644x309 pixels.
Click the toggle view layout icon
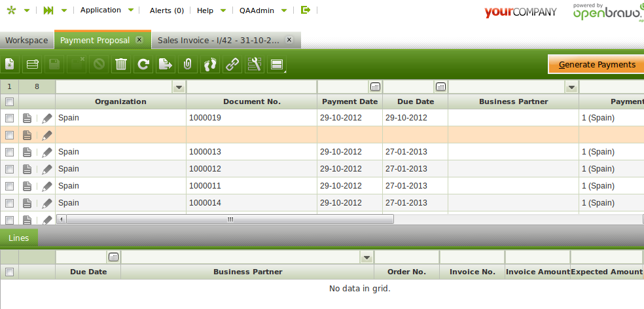click(276, 64)
